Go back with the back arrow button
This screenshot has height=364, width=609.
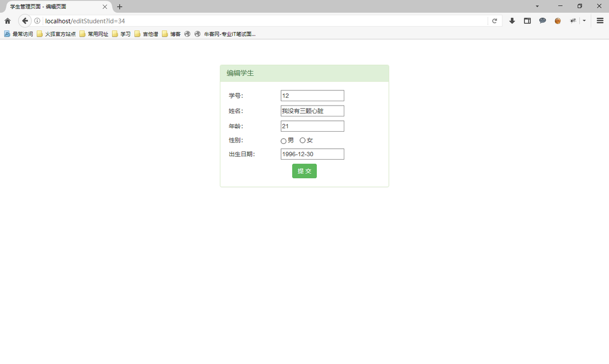tap(25, 21)
